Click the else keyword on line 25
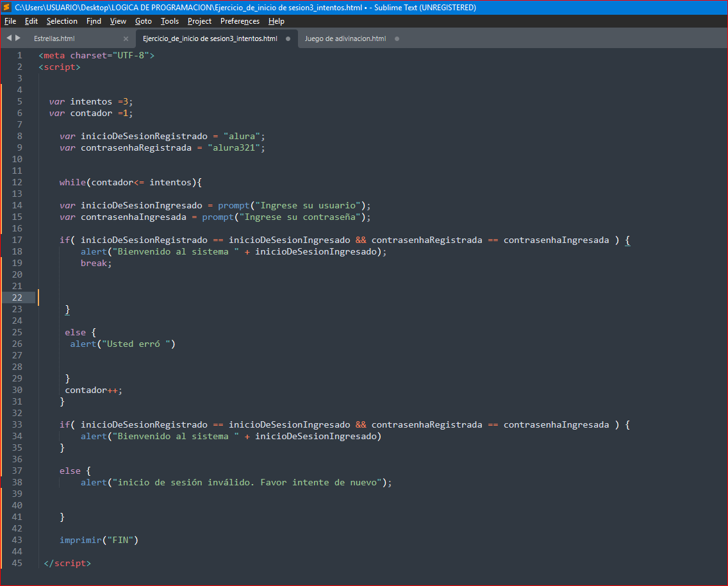The height and width of the screenshot is (586, 728). click(75, 332)
